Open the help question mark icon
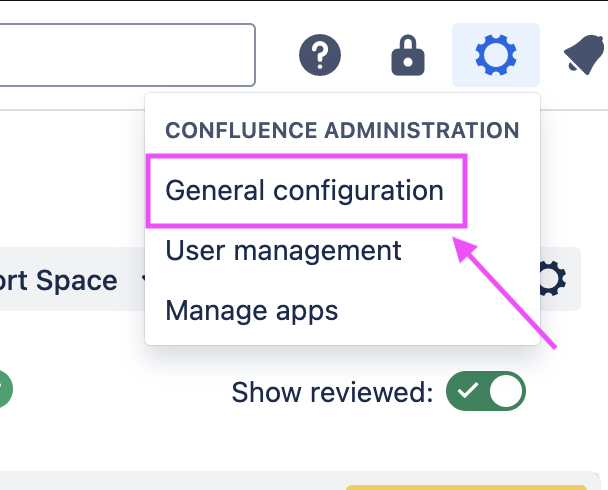Image resolution: width=608 pixels, height=490 pixels. (321, 55)
